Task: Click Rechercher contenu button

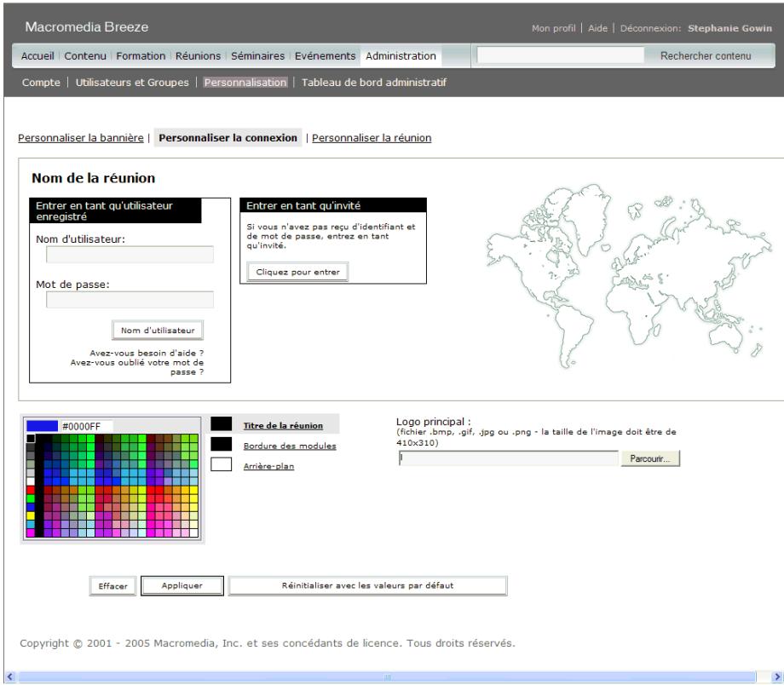Action: click(x=706, y=56)
